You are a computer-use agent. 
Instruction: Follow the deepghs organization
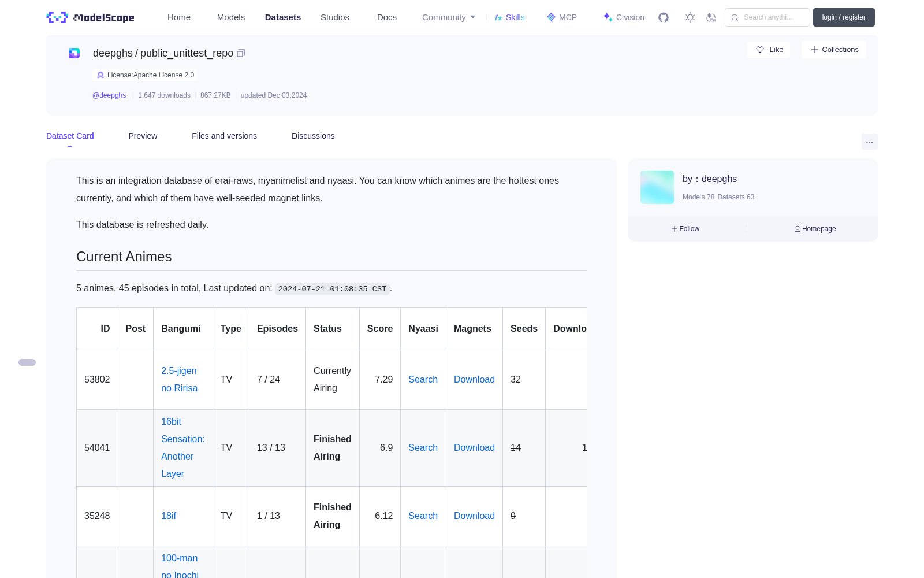pyautogui.click(x=685, y=229)
